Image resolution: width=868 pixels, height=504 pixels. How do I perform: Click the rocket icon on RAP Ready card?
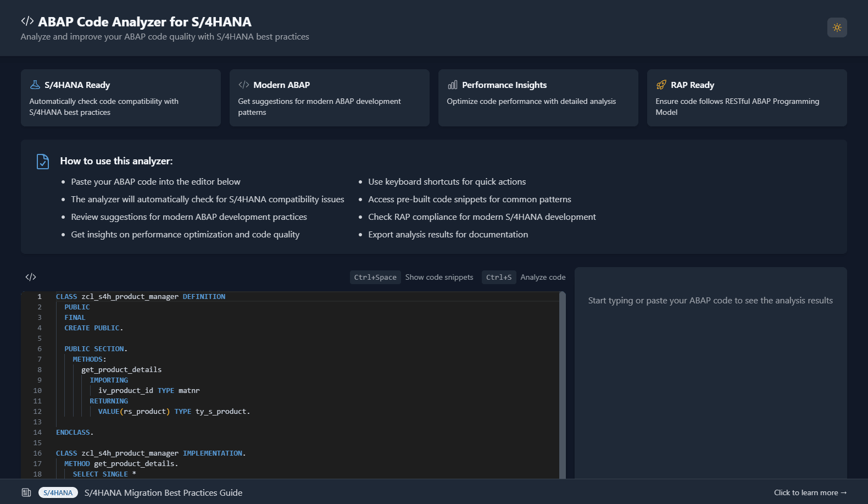[x=661, y=85]
